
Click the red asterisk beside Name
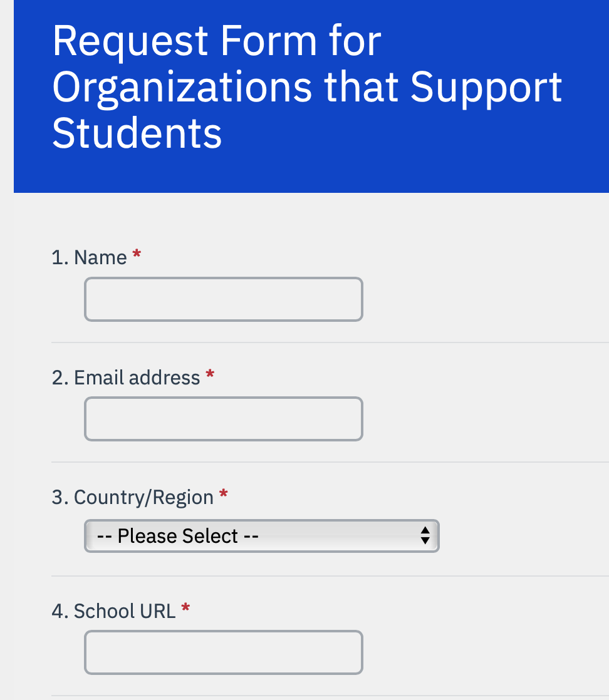(137, 254)
